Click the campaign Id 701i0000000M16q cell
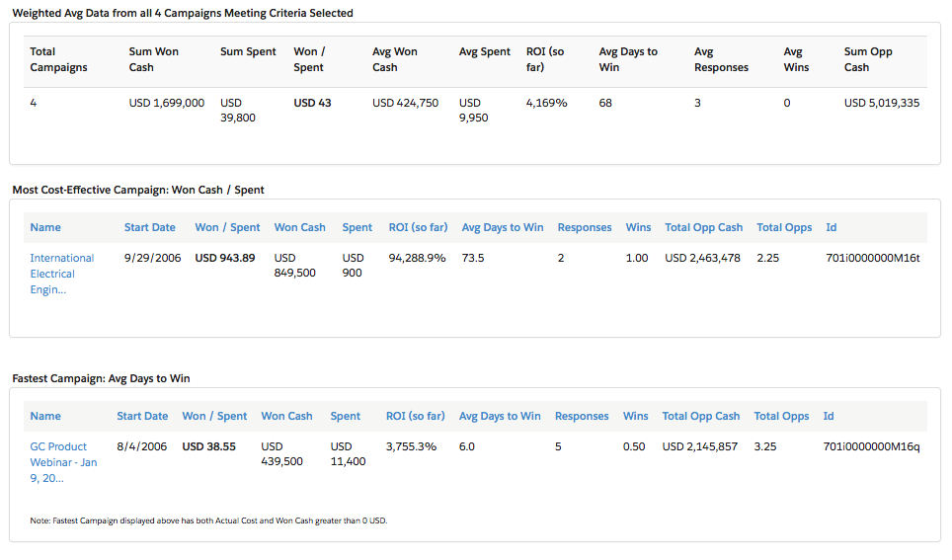 (870, 446)
